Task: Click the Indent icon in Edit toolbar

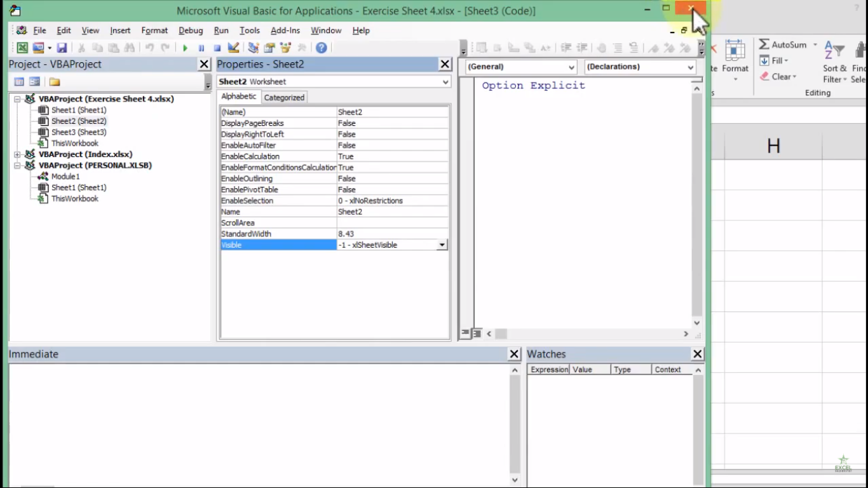Action: coord(566,48)
